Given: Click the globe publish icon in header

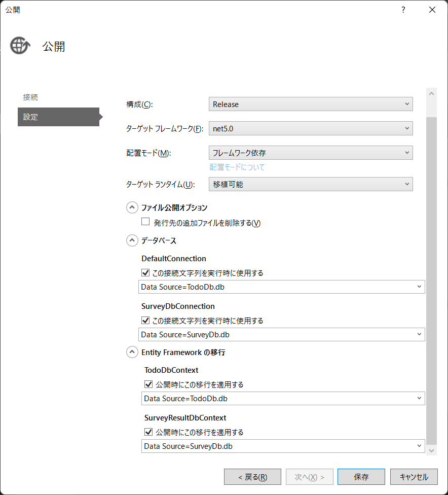Looking at the screenshot, I should point(20,46).
